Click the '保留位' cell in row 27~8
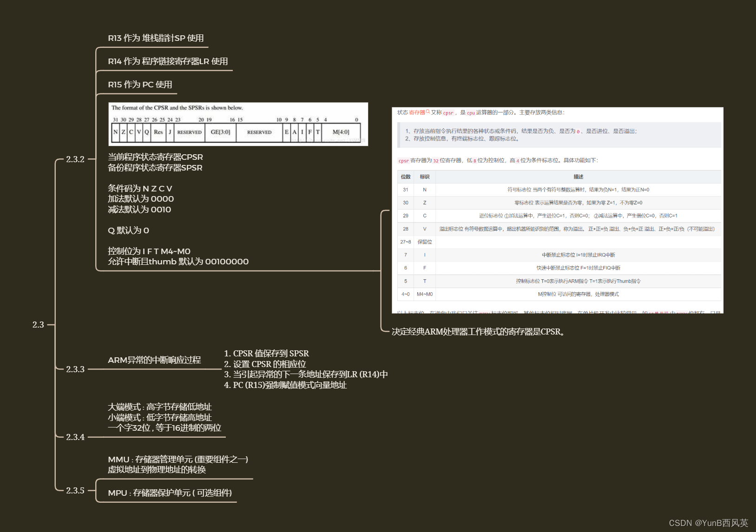The width and height of the screenshot is (756, 532). [x=425, y=242]
